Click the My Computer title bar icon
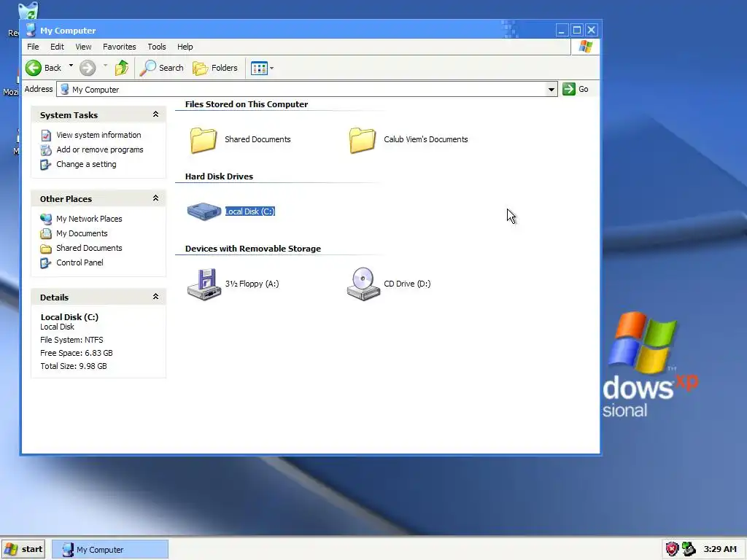Image resolution: width=747 pixels, height=560 pixels. click(31, 30)
